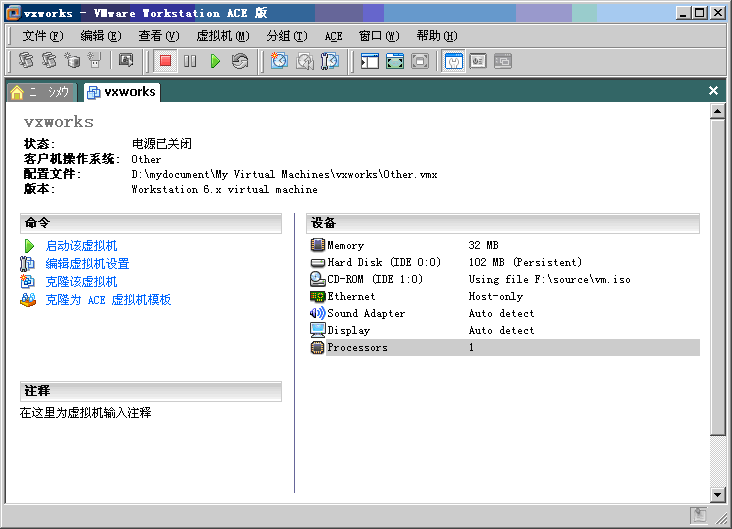Close the vxworks tab with white X
Screen dimensions: 732x529
(x=713, y=91)
